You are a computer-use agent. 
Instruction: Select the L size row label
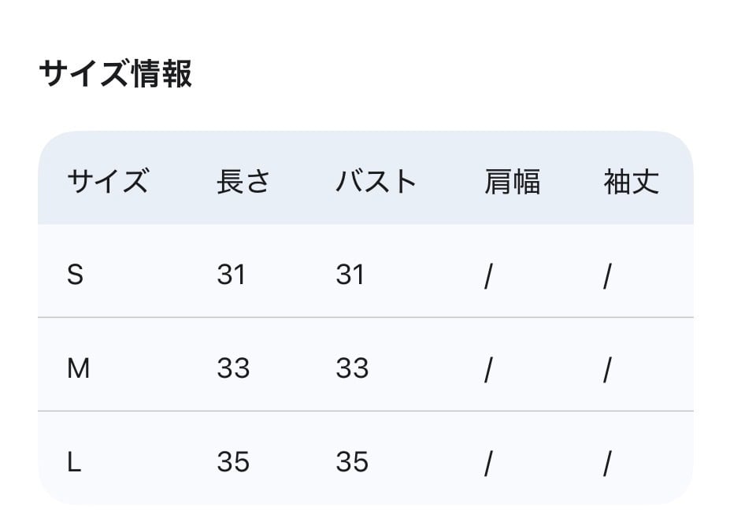point(74,463)
